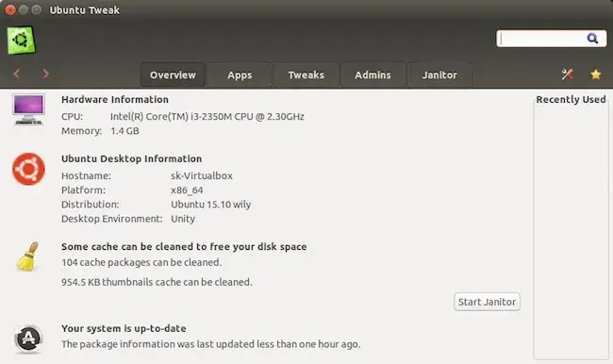Go back with the left arrow
Screen dimensions: 613x364
pos(16,74)
